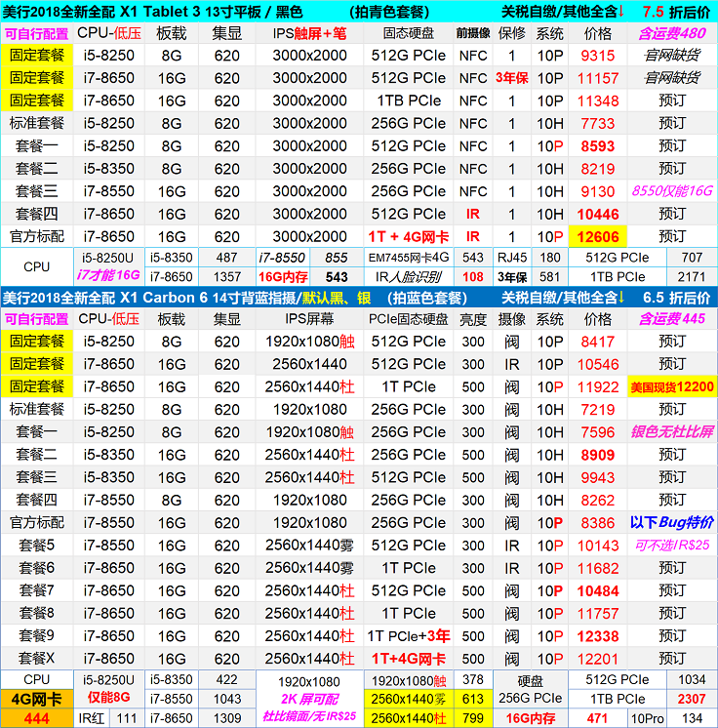
Task: Select price cell 10546
Action: click(x=598, y=364)
